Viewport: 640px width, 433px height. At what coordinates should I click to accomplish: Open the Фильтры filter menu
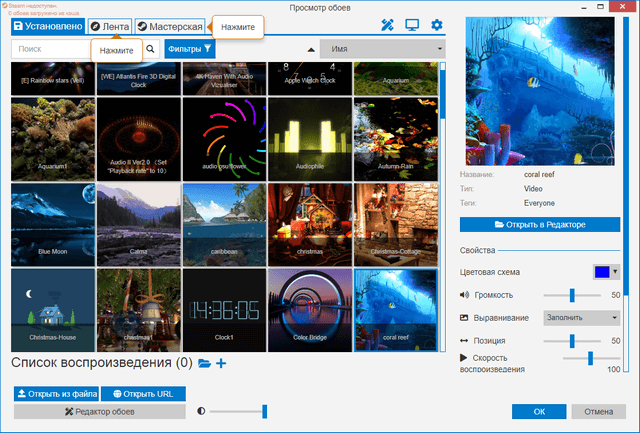pos(190,48)
